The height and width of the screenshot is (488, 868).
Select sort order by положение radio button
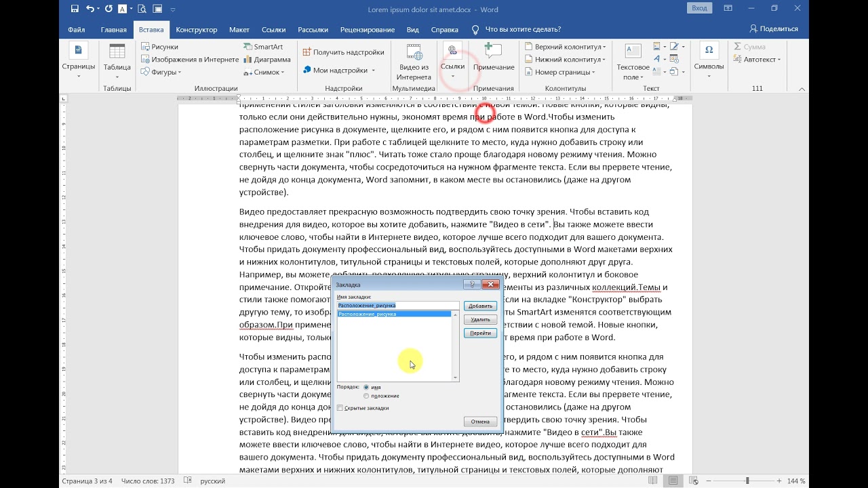pos(366,396)
